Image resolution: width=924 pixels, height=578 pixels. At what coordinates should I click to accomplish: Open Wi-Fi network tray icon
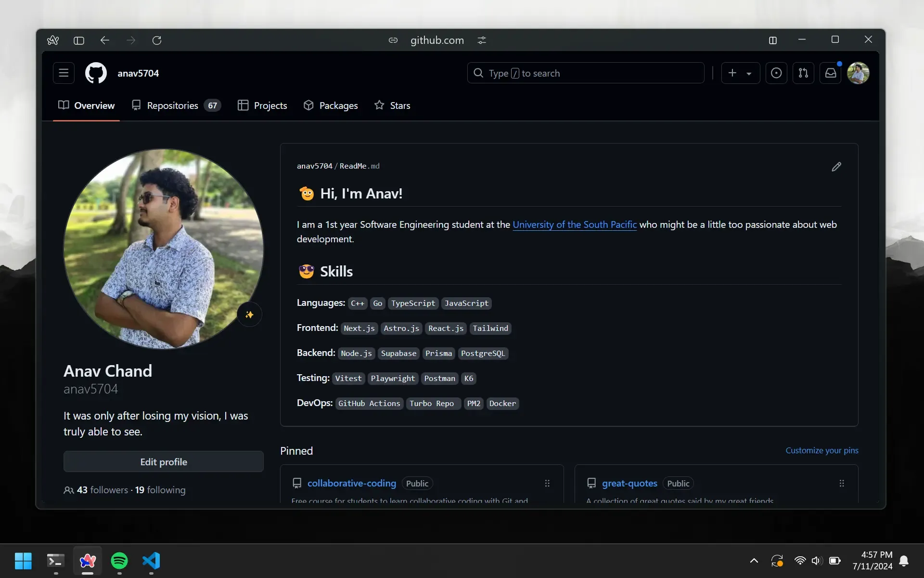[800, 561]
